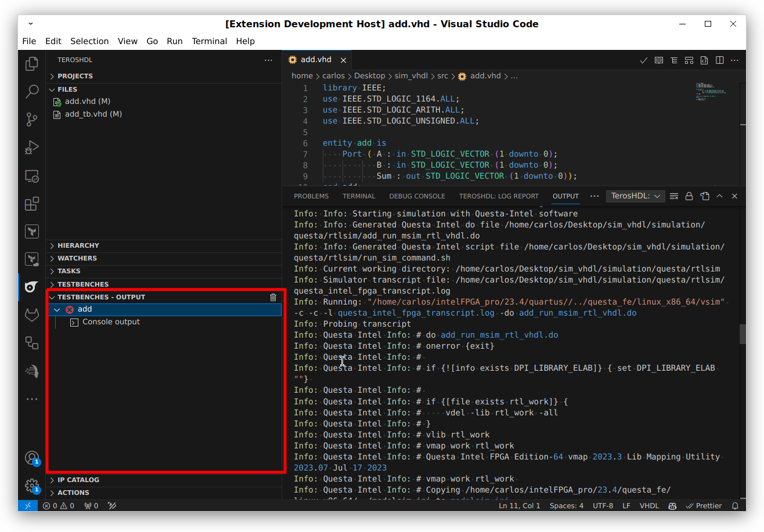Image resolution: width=764 pixels, height=532 pixels.
Task: Change VHDL language mode in status bar
Action: click(649, 505)
